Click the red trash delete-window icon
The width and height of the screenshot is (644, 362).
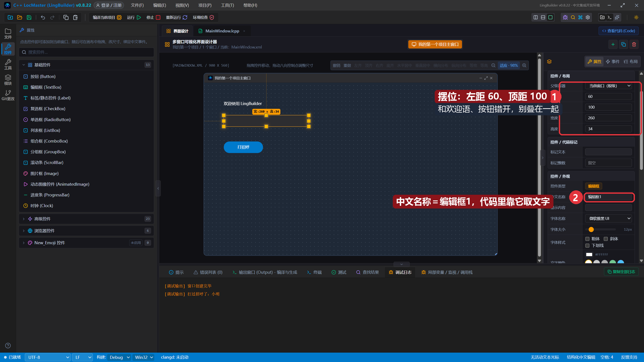coord(634,44)
